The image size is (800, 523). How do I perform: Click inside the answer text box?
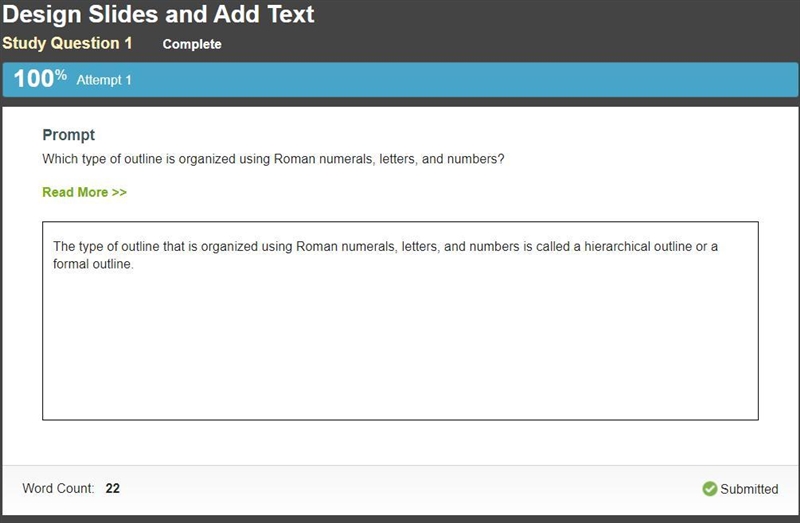[x=400, y=320]
